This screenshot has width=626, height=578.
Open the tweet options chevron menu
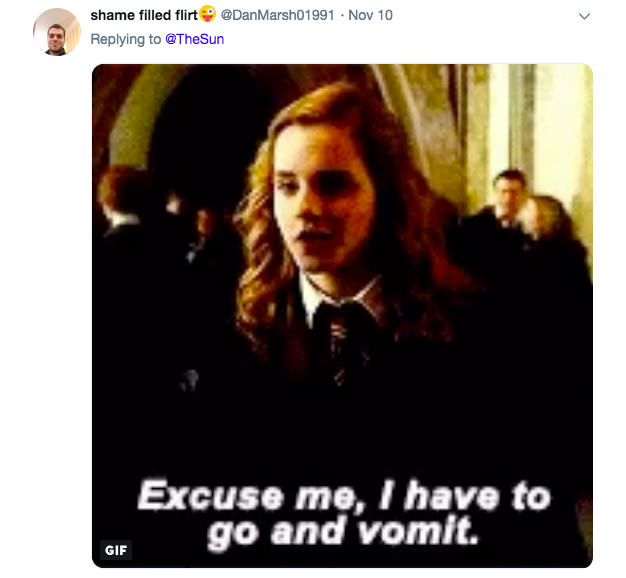[584, 16]
